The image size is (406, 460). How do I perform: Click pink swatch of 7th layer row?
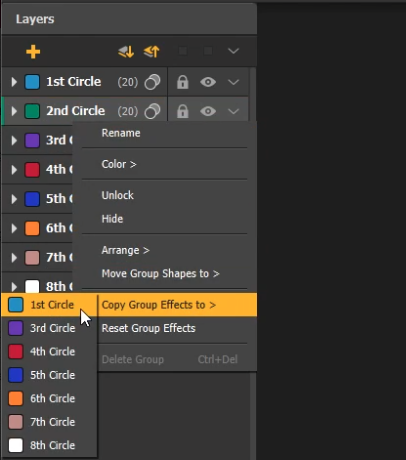[x=32, y=258]
